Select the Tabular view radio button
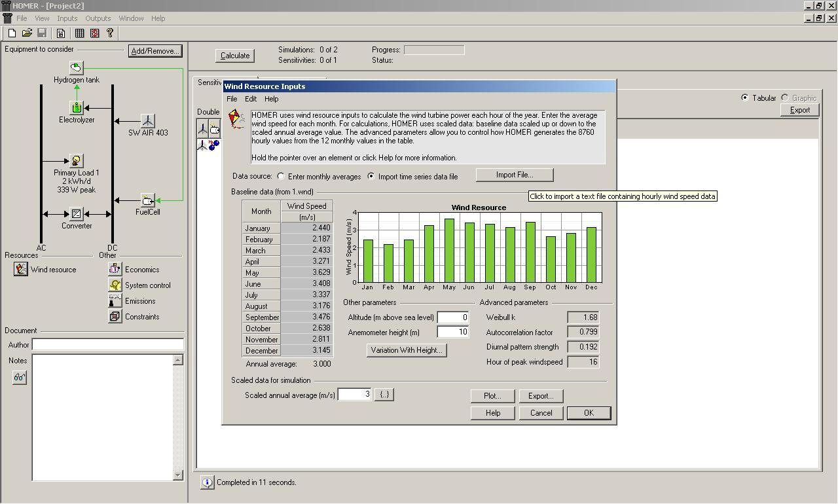Screen dimensions: 838x504 tap(745, 98)
